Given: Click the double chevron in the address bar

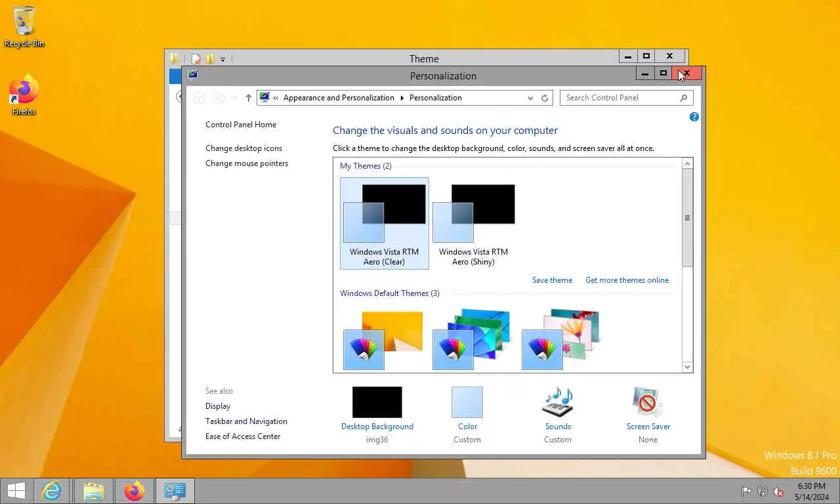Looking at the screenshot, I should coord(276,98).
